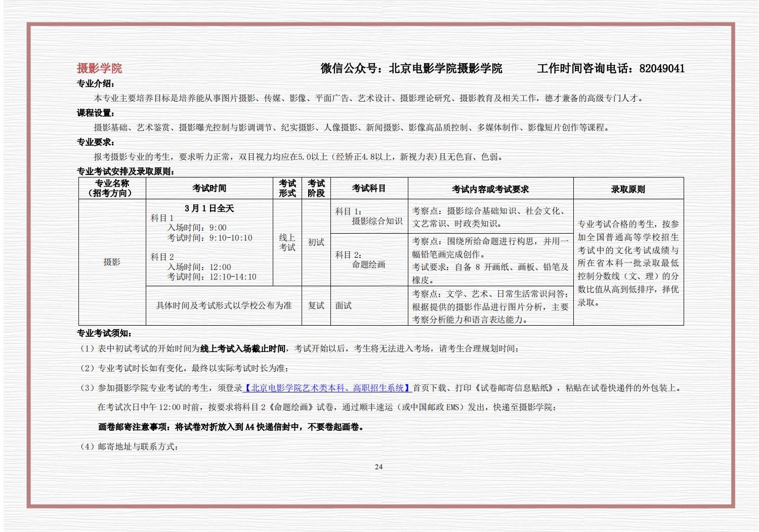Click the 专业考试须知 section heading
The width and height of the screenshot is (759, 532).
pos(104,333)
